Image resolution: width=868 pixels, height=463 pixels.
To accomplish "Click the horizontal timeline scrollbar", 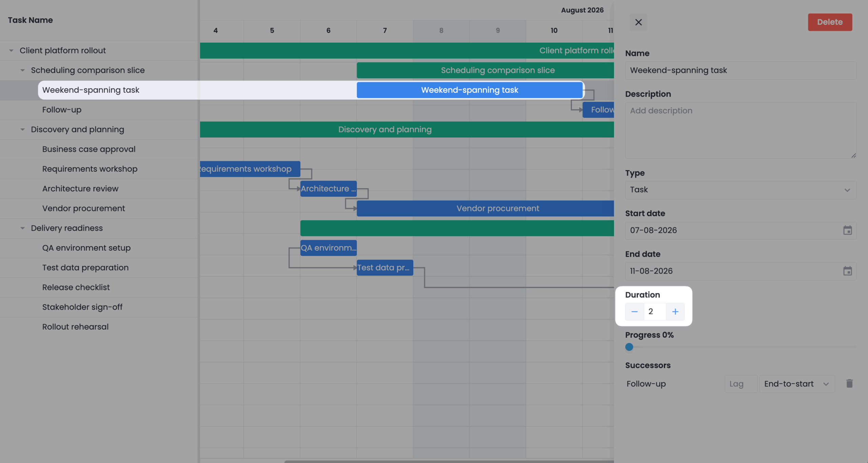I will click(x=449, y=461).
